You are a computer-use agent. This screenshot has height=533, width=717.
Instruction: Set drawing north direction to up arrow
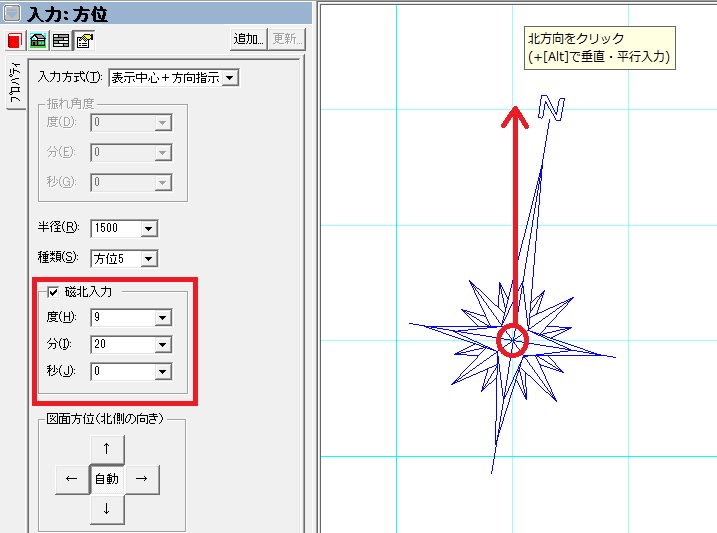(x=106, y=448)
